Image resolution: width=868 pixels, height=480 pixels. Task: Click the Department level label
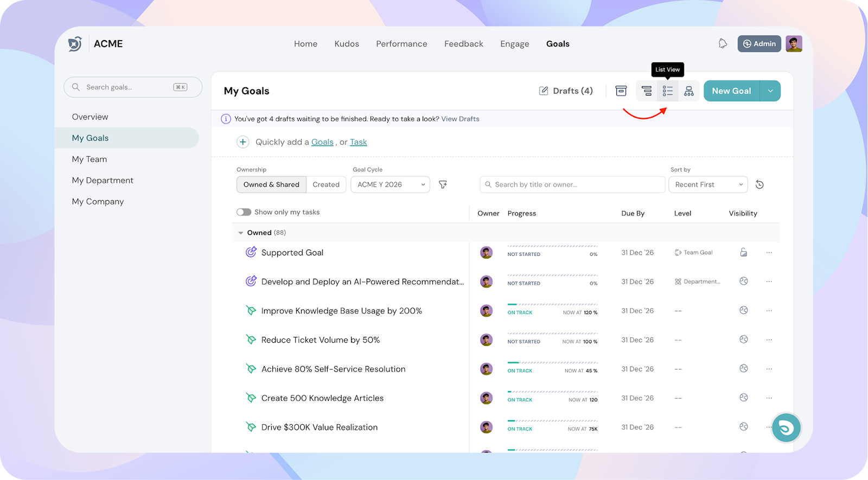click(697, 281)
